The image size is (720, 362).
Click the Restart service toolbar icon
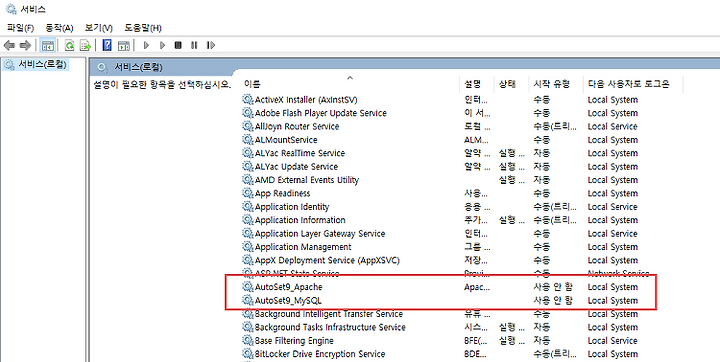pyautogui.click(x=211, y=45)
